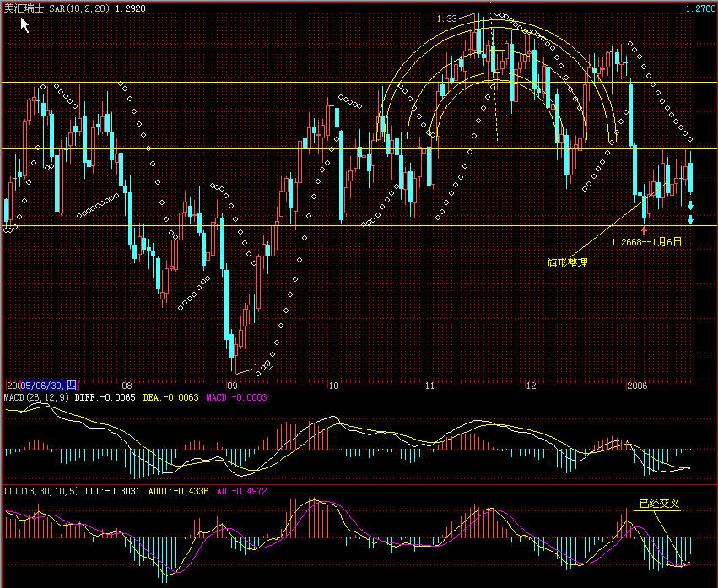Click the 11 month label on time axis
Image resolution: width=718 pixels, height=588 pixels.
[x=429, y=386]
